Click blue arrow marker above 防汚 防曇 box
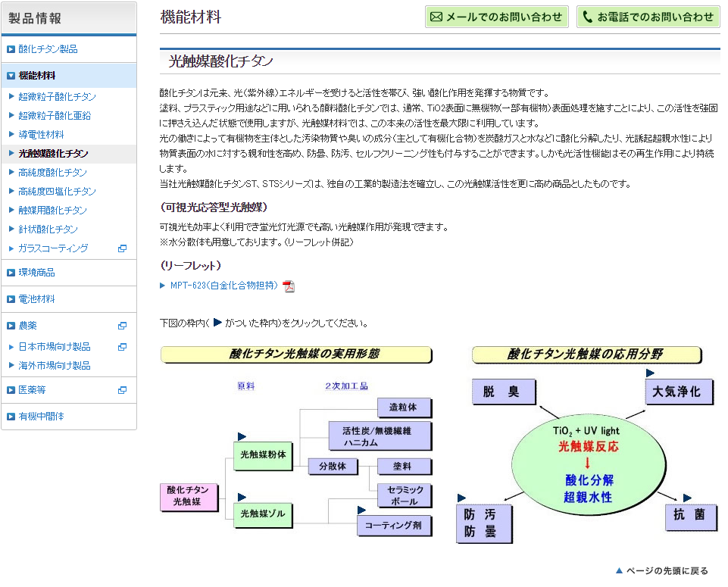This screenshot has height=587, width=728. pos(461,498)
